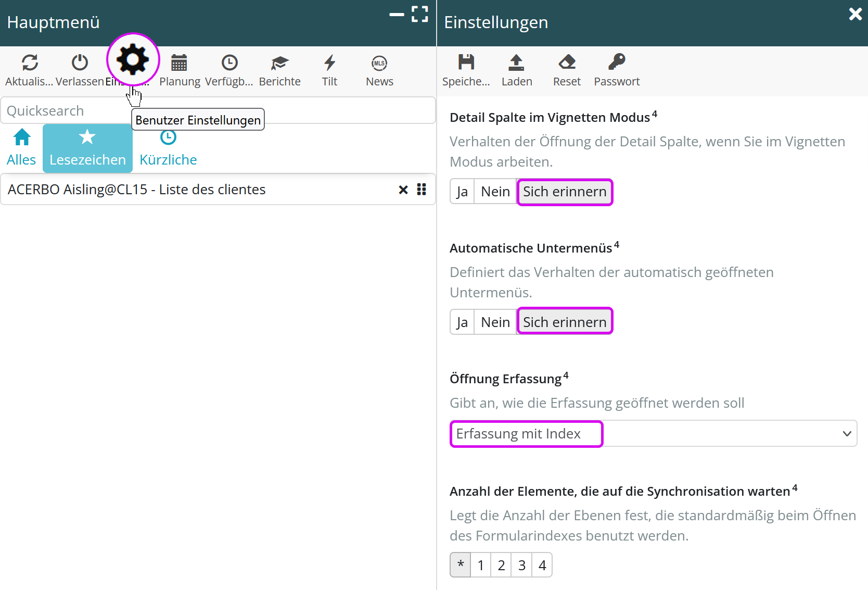Click the Speichern floppy disk icon
Screen dimensions: 868x590
(466, 62)
